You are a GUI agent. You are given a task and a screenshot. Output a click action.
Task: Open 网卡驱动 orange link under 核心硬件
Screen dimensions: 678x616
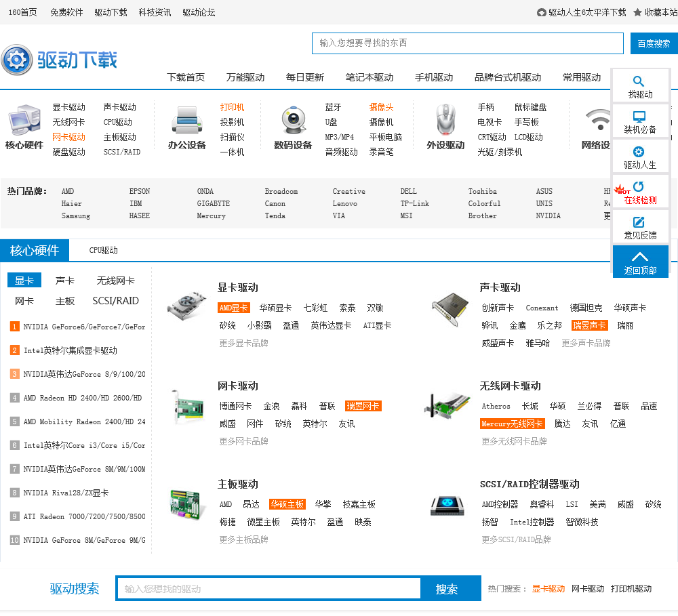tap(68, 137)
